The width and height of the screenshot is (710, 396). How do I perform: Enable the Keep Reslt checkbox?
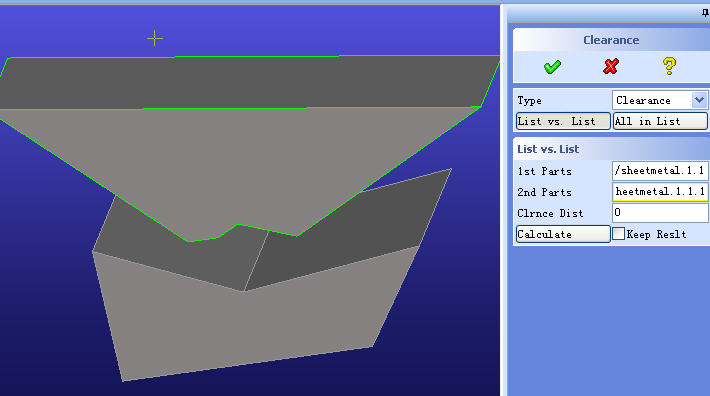[x=618, y=234]
